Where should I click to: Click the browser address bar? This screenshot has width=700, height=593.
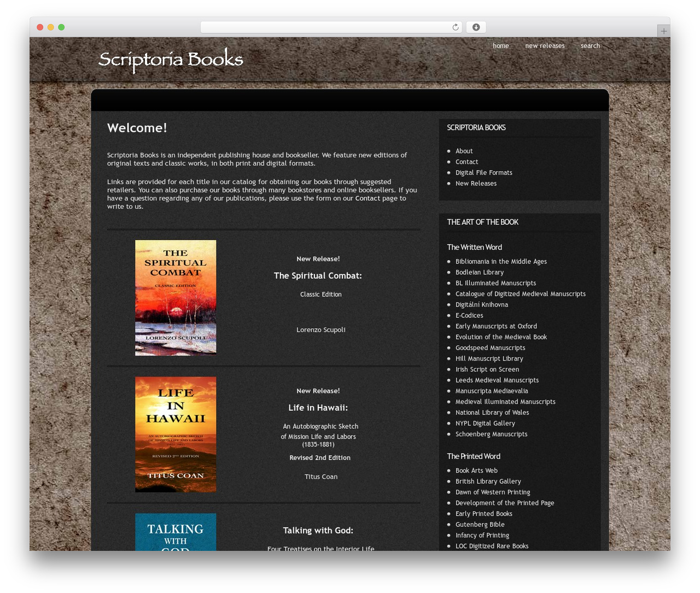coord(331,27)
